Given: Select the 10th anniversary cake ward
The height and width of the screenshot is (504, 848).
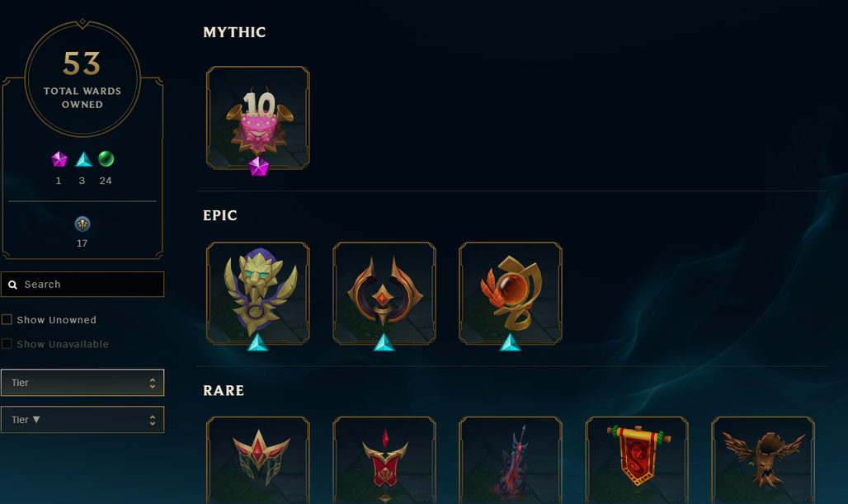Looking at the screenshot, I should point(258,117).
